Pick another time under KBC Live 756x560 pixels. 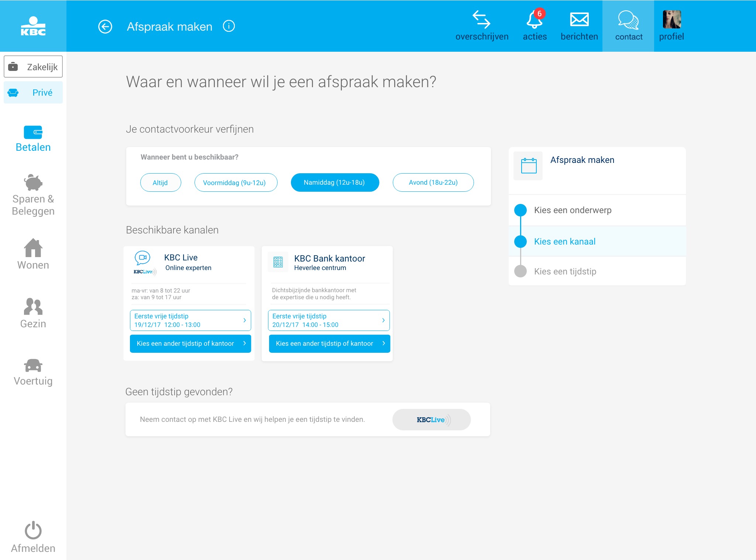pyautogui.click(x=190, y=344)
